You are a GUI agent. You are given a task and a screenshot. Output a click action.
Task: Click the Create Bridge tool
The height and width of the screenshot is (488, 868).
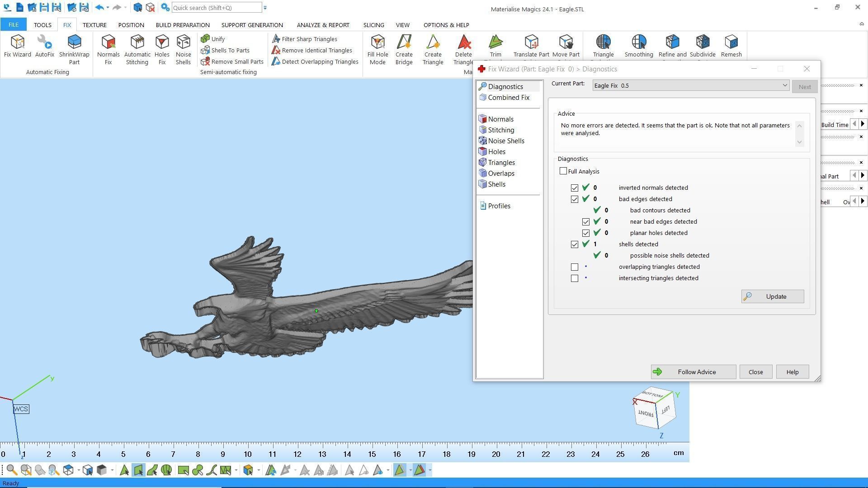404,43
